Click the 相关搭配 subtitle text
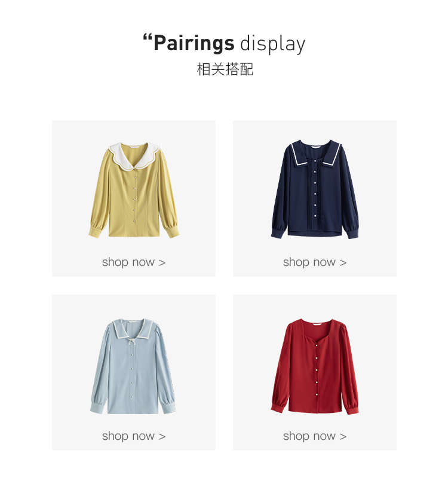Image resolution: width=448 pixels, height=487 pixels. pos(225,69)
